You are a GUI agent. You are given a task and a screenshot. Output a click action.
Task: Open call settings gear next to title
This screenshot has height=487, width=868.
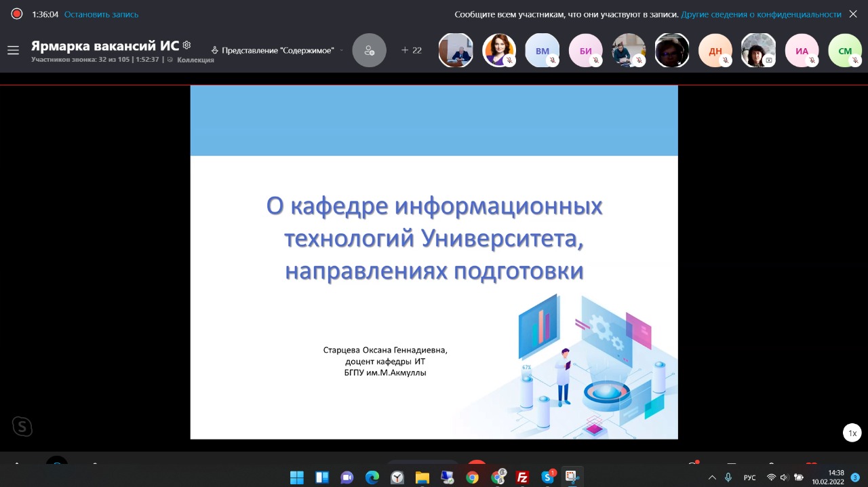click(x=187, y=45)
